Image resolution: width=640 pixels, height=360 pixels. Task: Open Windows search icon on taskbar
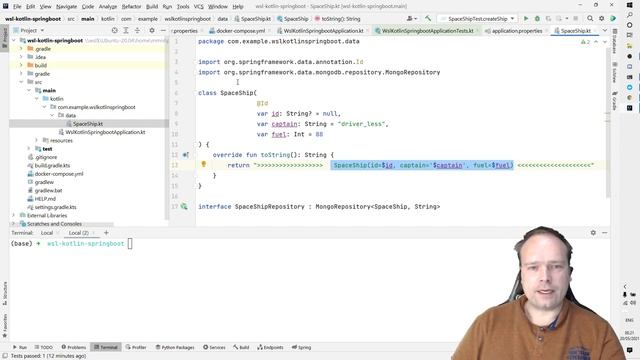pos(629,15)
